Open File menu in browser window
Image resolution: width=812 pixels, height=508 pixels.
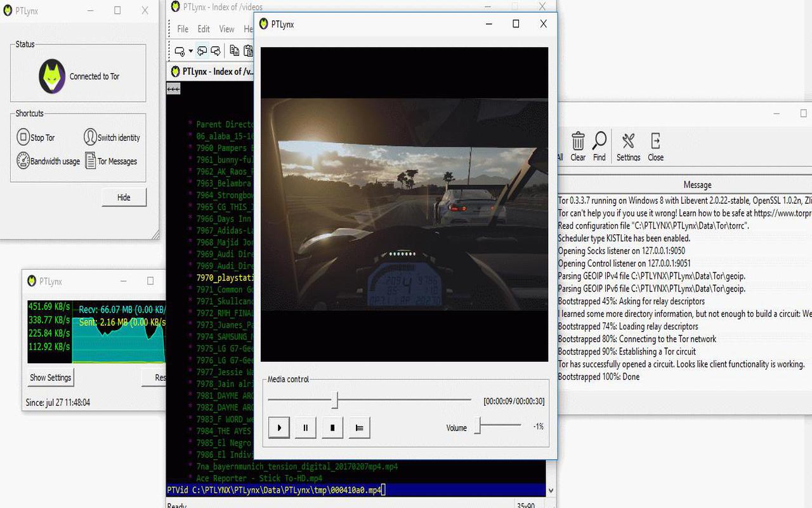click(x=183, y=29)
